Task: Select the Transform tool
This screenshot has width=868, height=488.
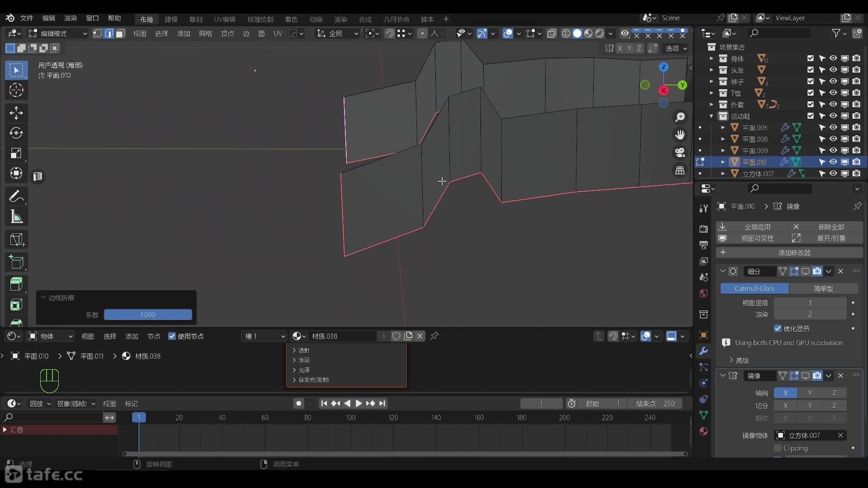Action: coord(16,174)
